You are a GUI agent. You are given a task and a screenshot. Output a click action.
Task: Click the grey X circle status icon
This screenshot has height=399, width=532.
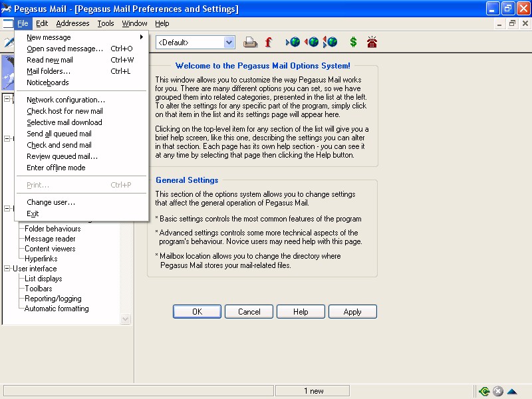coord(497,392)
